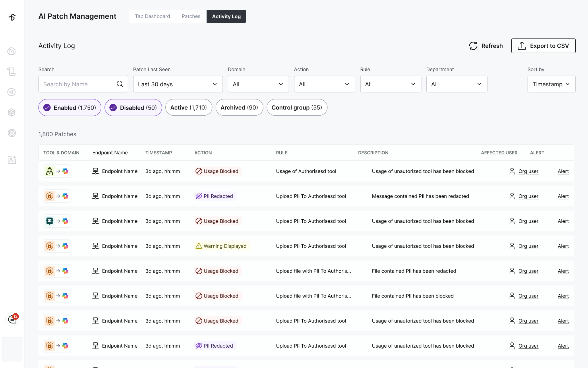Open the Sort by Timestamp dropdown
Screen dimensions: 588x368
551,84
